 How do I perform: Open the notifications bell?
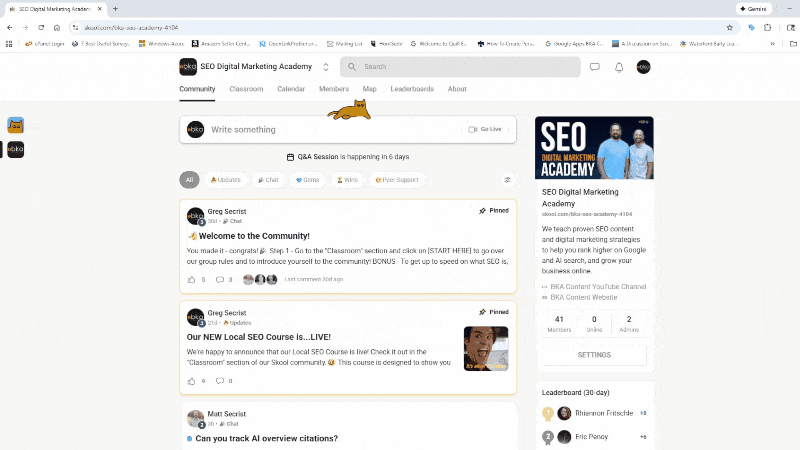point(619,67)
